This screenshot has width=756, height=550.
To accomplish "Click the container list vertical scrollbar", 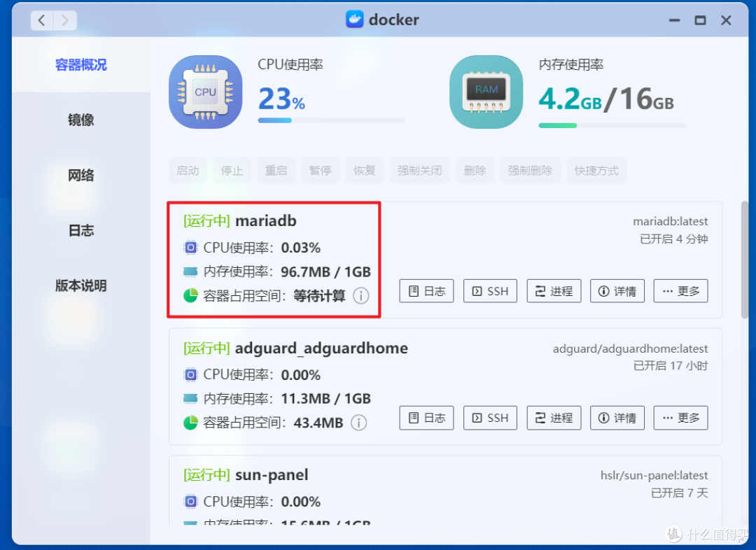I will [x=745, y=260].
